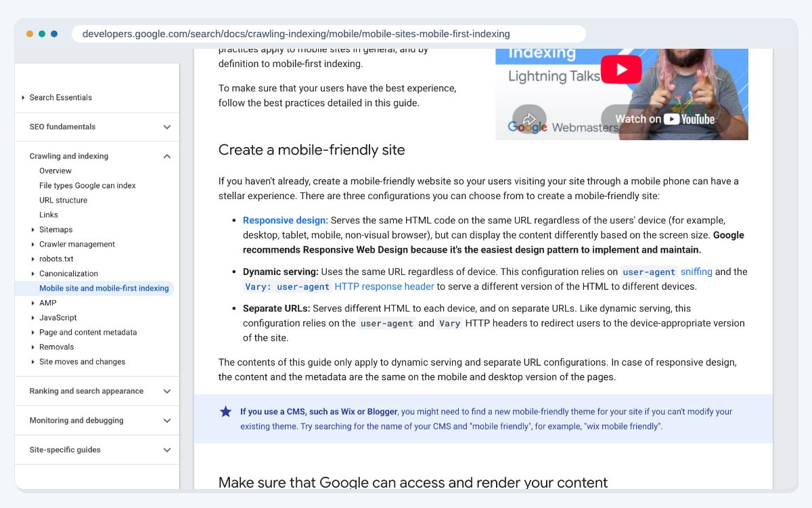Expand the Search Essentials triangle
The width and height of the screenshot is (812, 508).
[23, 98]
